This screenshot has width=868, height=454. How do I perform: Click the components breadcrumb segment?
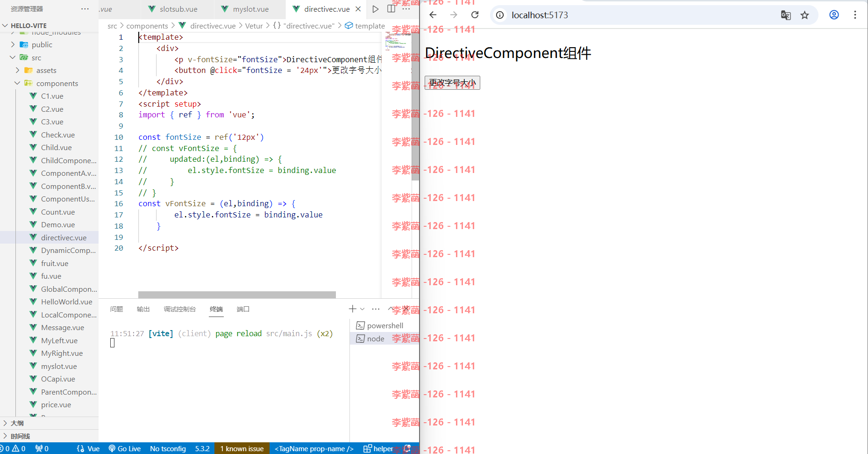[147, 26]
